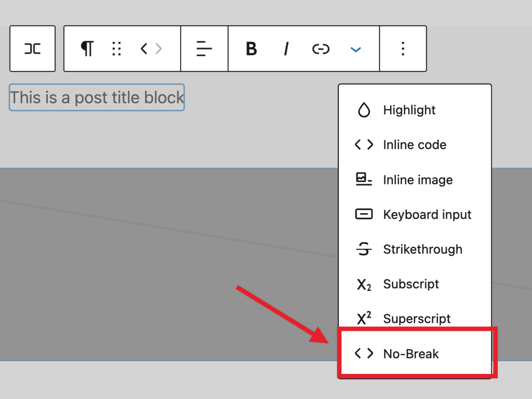The height and width of the screenshot is (399, 532).
Task: Grab the block drag handle dots
Action: pyautogui.click(x=116, y=49)
